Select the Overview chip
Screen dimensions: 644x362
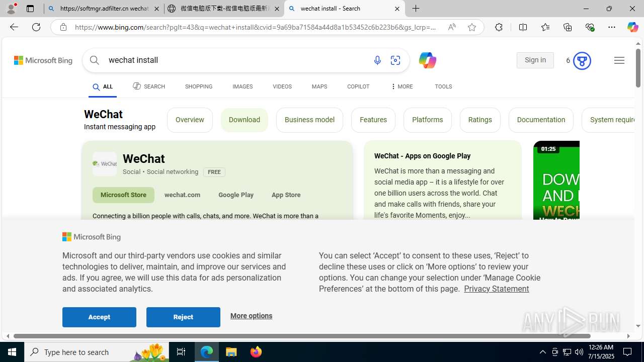click(190, 120)
